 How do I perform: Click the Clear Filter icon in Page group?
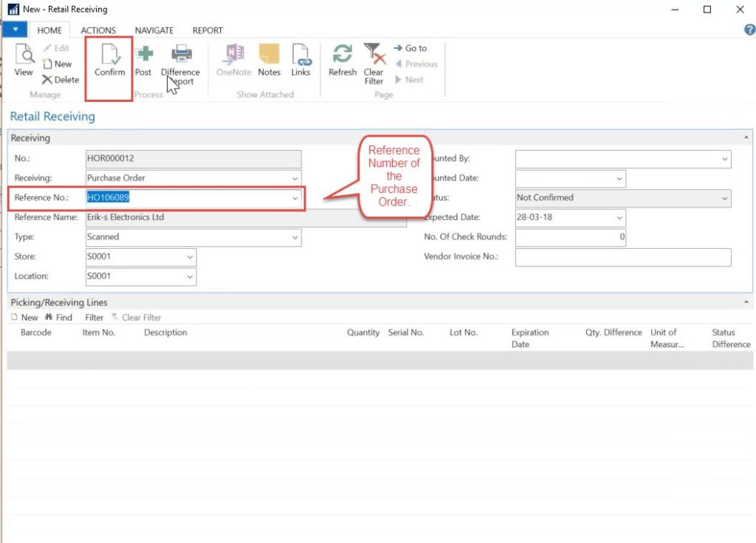pos(374,63)
